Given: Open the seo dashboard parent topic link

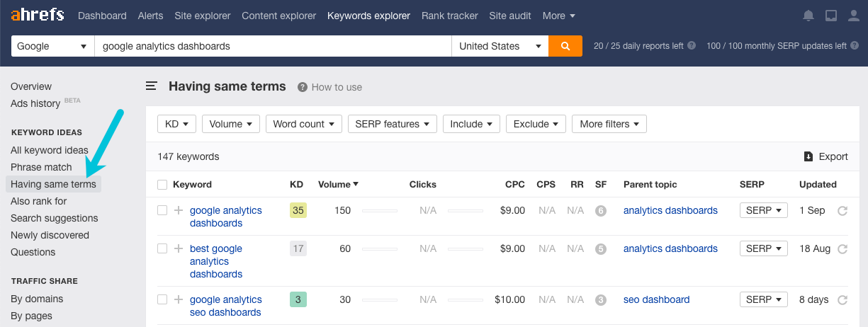Looking at the screenshot, I should point(656,299).
